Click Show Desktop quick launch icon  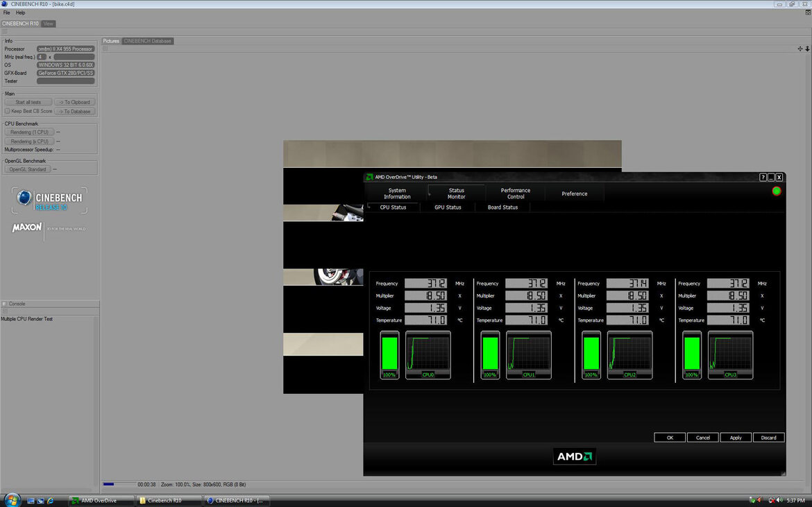coord(31,501)
